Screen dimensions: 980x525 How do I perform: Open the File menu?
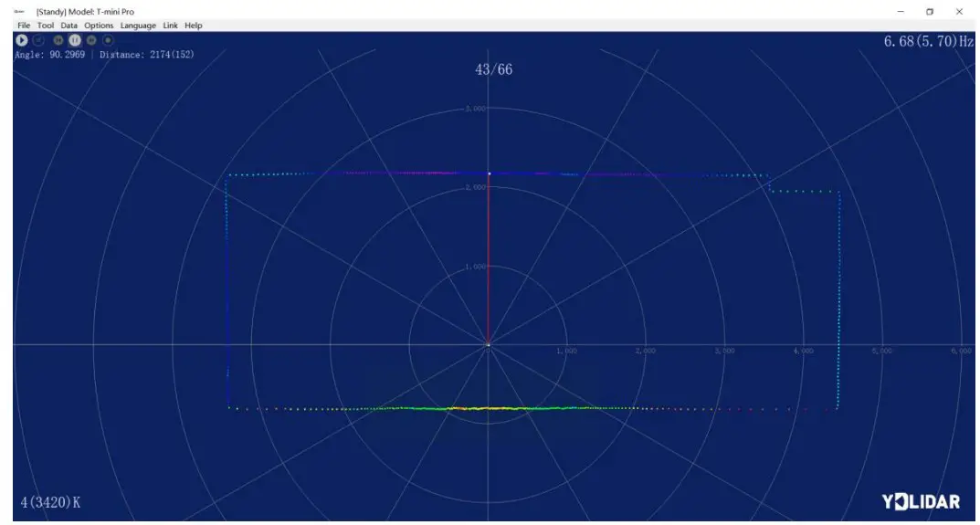pyautogui.click(x=24, y=26)
